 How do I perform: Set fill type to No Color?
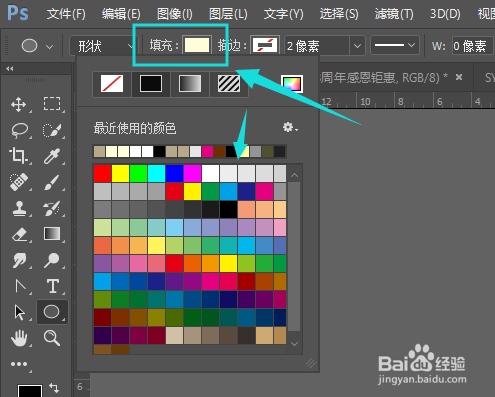click(x=112, y=83)
